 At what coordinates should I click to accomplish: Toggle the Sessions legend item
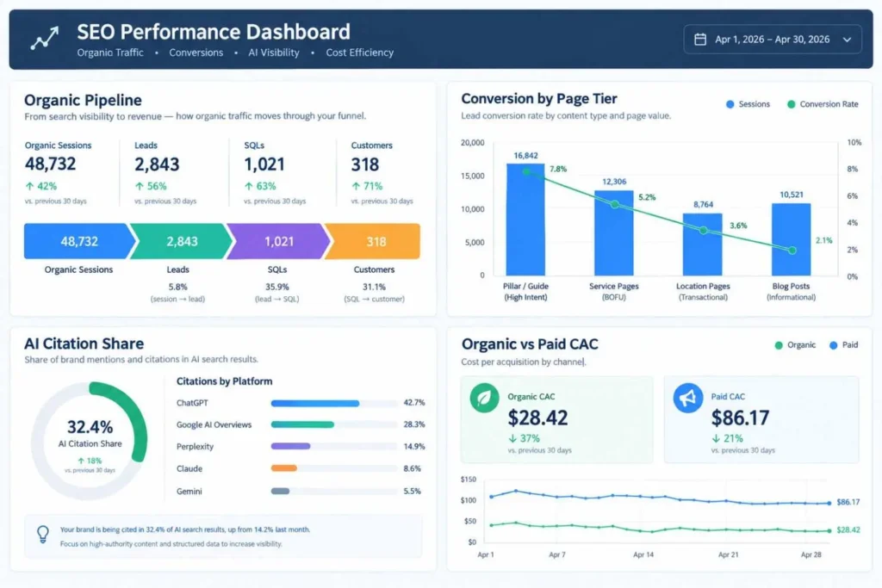[x=748, y=104]
